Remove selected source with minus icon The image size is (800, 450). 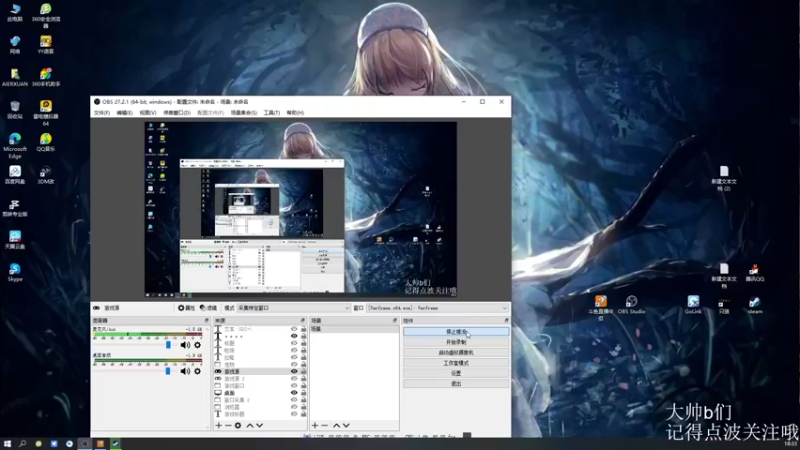[x=228, y=425]
